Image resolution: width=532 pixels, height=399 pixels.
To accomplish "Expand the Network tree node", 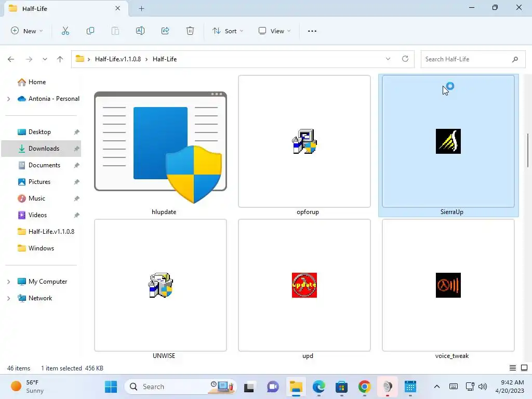I will 9,298.
